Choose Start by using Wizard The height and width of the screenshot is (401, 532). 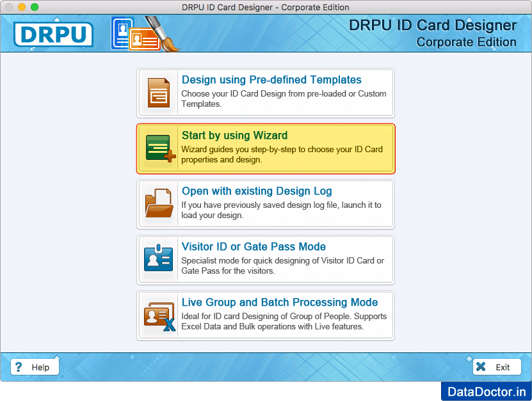pyautogui.click(x=266, y=148)
